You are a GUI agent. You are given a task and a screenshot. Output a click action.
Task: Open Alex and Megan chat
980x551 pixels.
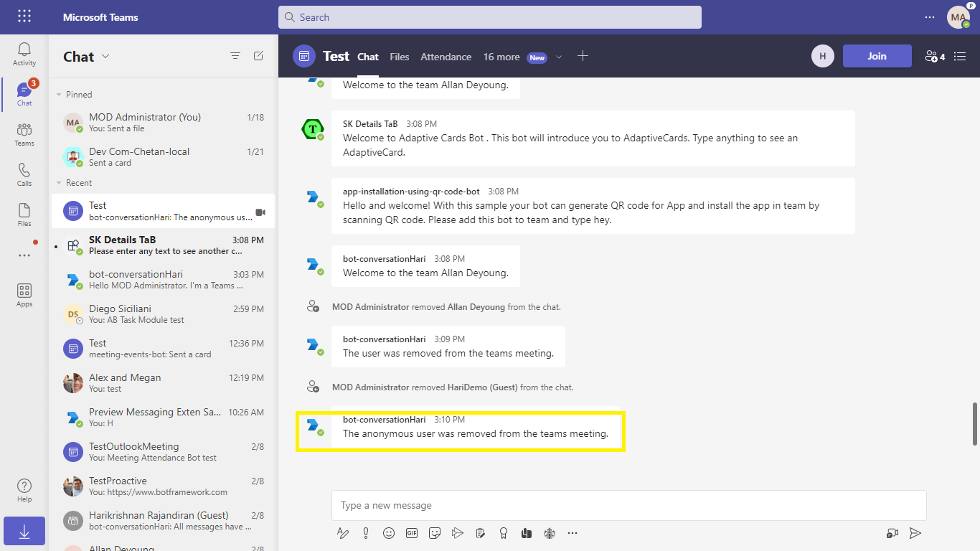[x=164, y=383]
